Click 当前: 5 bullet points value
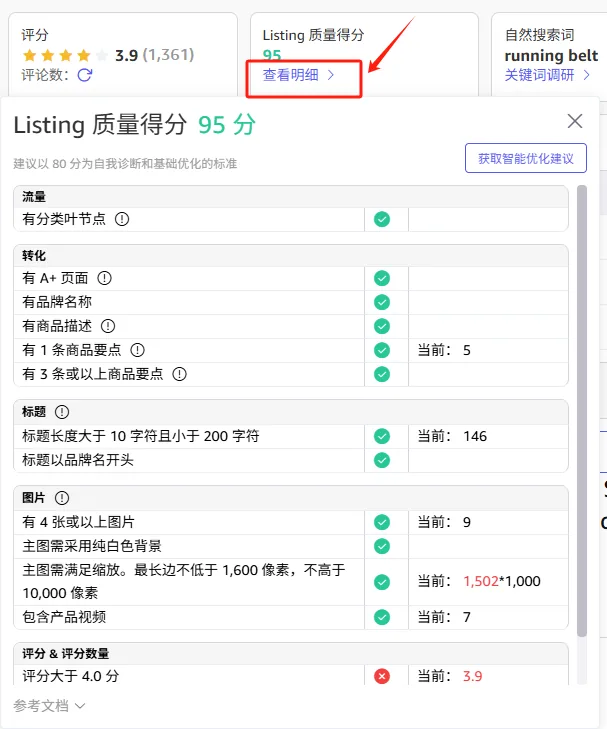Viewport: 607px width, 729px height. click(x=444, y=350)
